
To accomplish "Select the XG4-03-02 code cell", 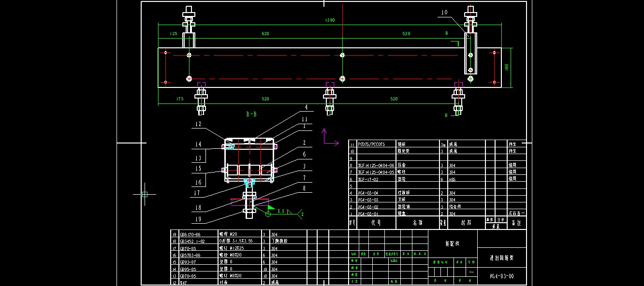I will (x=368, y=207).
